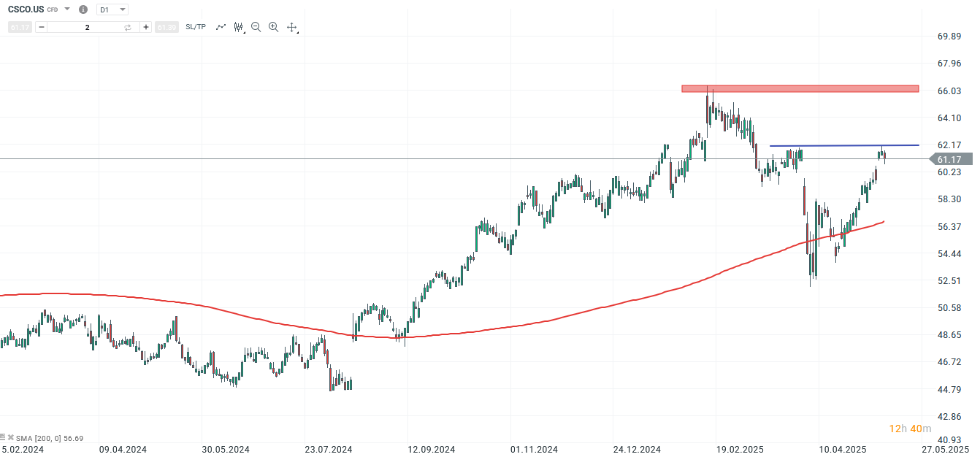Select the line drawing tool icon
This screenshot has height=457, width=980.
pyautogui.click(x=221, y=27)
